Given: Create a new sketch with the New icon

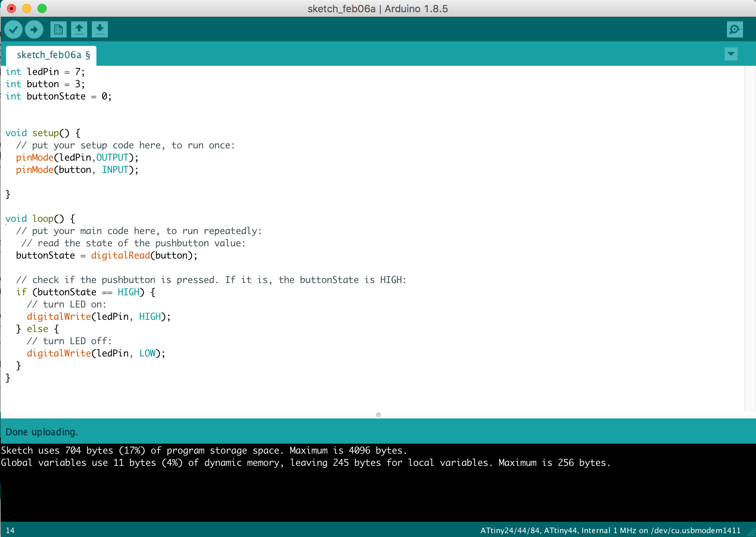Looking at the screenshot, I should tap(59, 29).
